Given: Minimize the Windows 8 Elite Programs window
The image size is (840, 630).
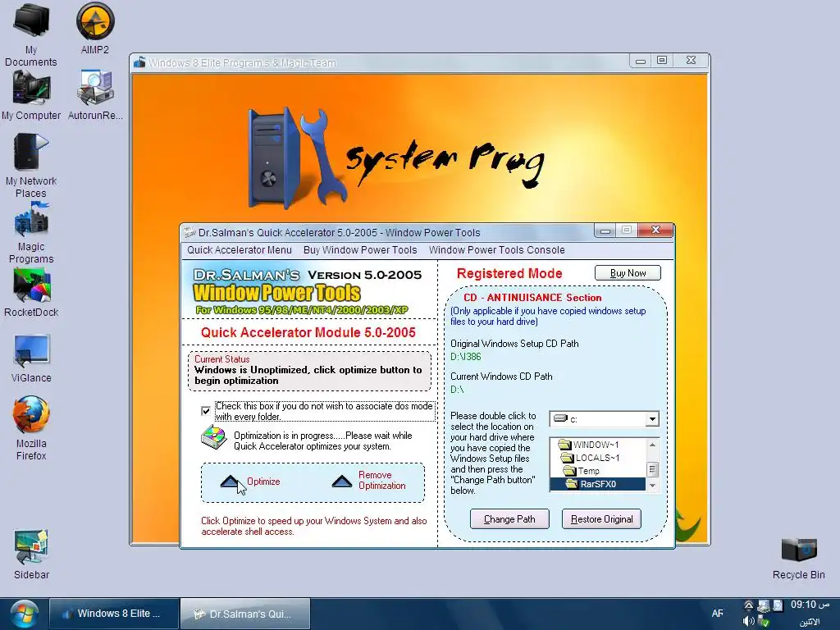Looking at the screenshot, I should click(640, 61).
